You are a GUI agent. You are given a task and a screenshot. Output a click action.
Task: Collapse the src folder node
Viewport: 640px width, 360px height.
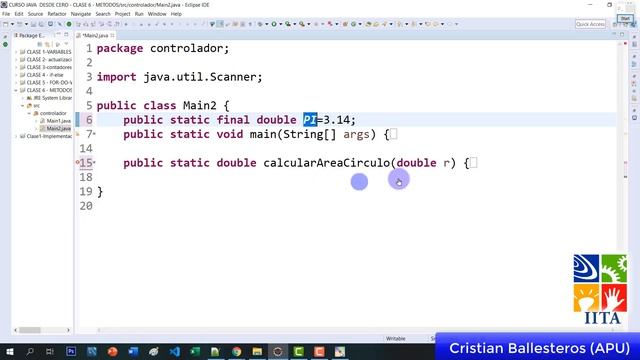point(23,106)
